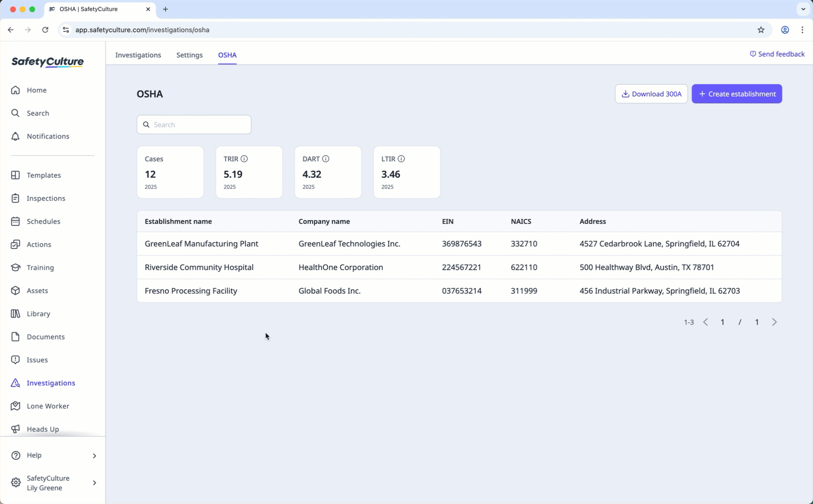
Task: Switch to the Settings tab
Action: (190, 55)
